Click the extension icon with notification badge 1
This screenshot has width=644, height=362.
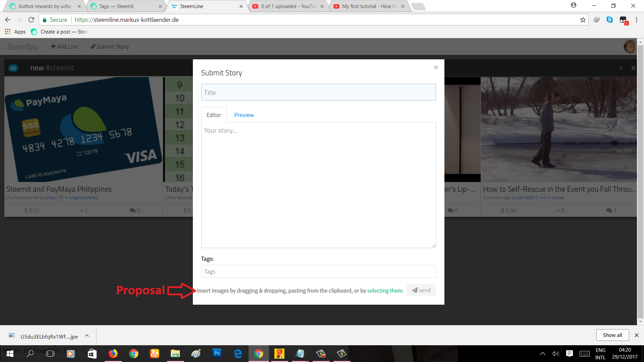(x=624, y=20)
